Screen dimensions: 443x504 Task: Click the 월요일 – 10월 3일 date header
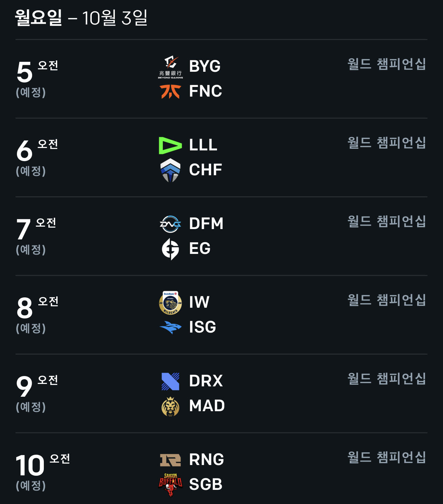click(x=81, y=18)
